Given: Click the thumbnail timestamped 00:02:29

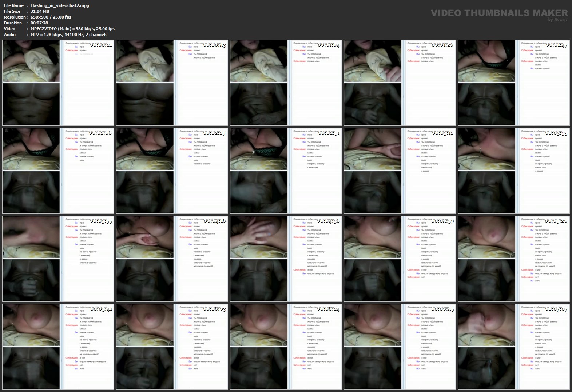Looking at the screenshot, I should coord(172,171).
